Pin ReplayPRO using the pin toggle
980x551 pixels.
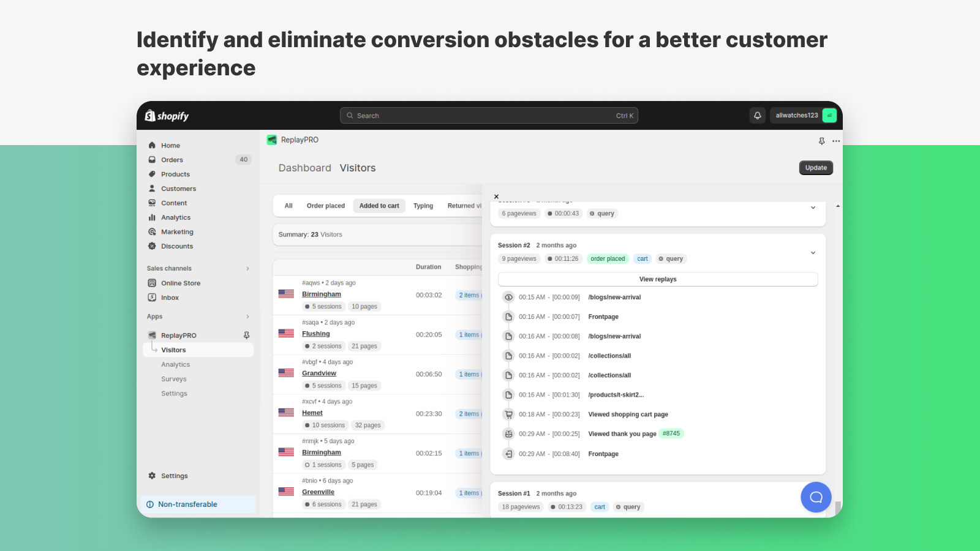click(246, 335)
